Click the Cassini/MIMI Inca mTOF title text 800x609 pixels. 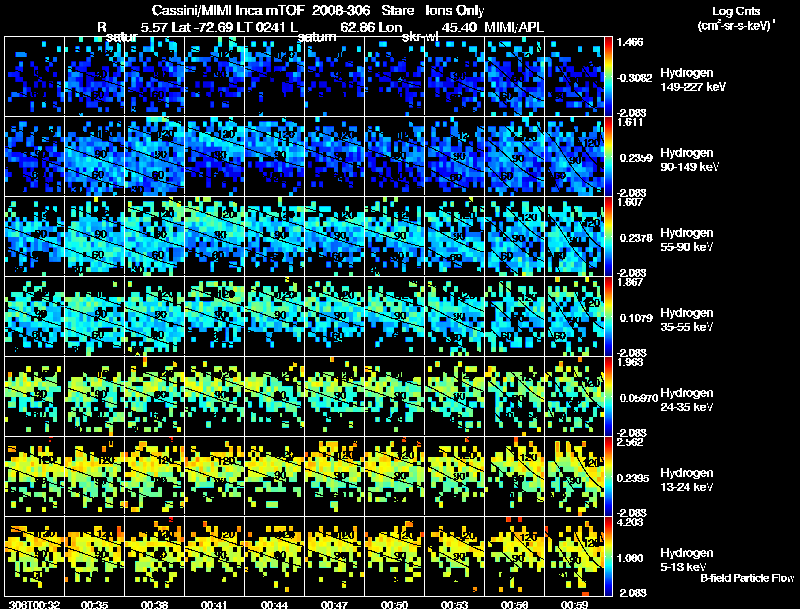click(x=228, y=11)
